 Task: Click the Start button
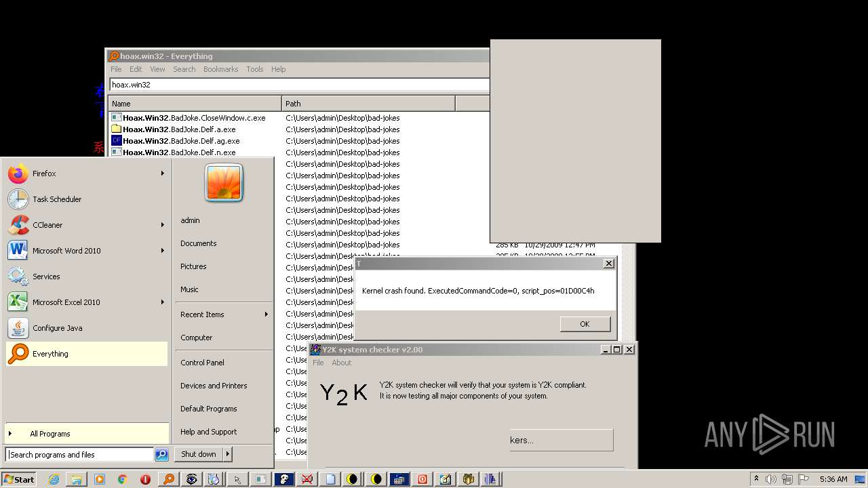(x=19, y=479)
